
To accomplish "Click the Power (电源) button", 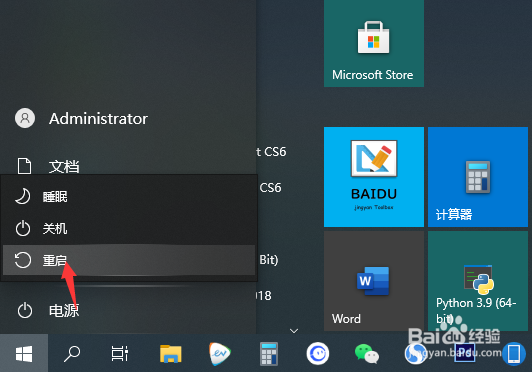I will (x=48, y=311).
